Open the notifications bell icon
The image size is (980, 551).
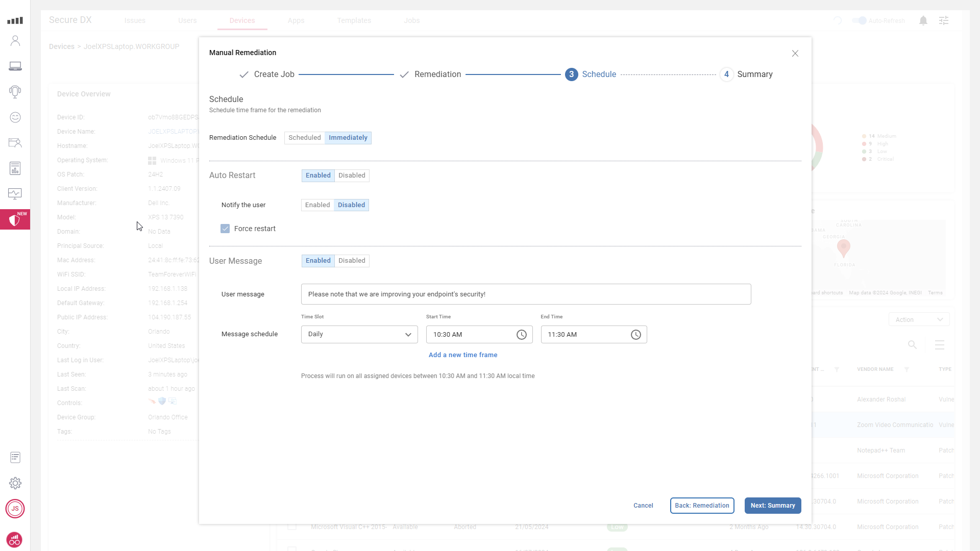coord(923,21)
